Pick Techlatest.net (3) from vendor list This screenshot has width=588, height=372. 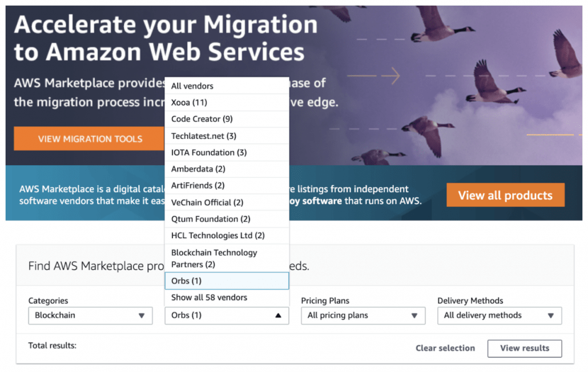(227, 136)
